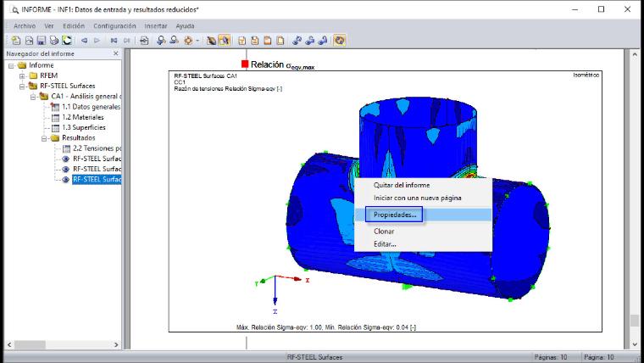Click navigator scroll-right arrow
Image resolution: width=644 pixels, height=363 pixels.
tap(116, 344)
